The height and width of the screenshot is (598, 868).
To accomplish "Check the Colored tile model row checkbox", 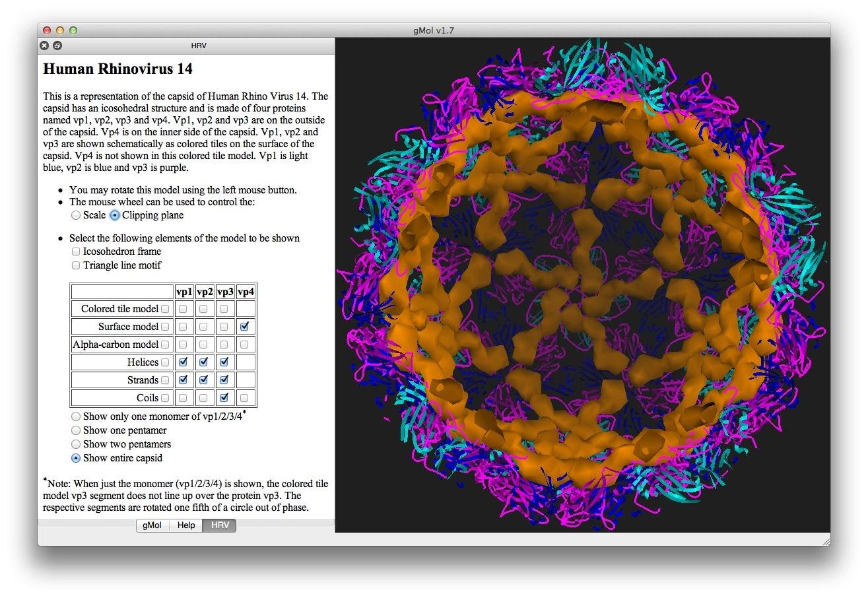I will (x=165, y=309).
